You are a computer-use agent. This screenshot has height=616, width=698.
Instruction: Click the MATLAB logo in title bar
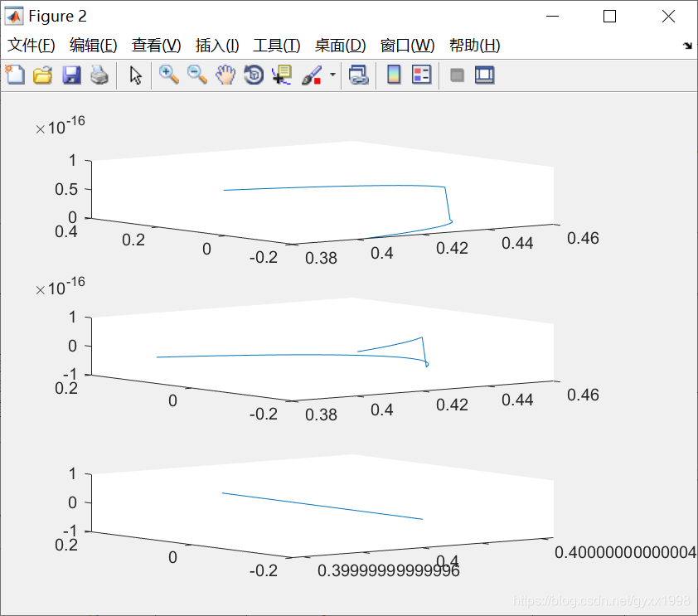14,16
